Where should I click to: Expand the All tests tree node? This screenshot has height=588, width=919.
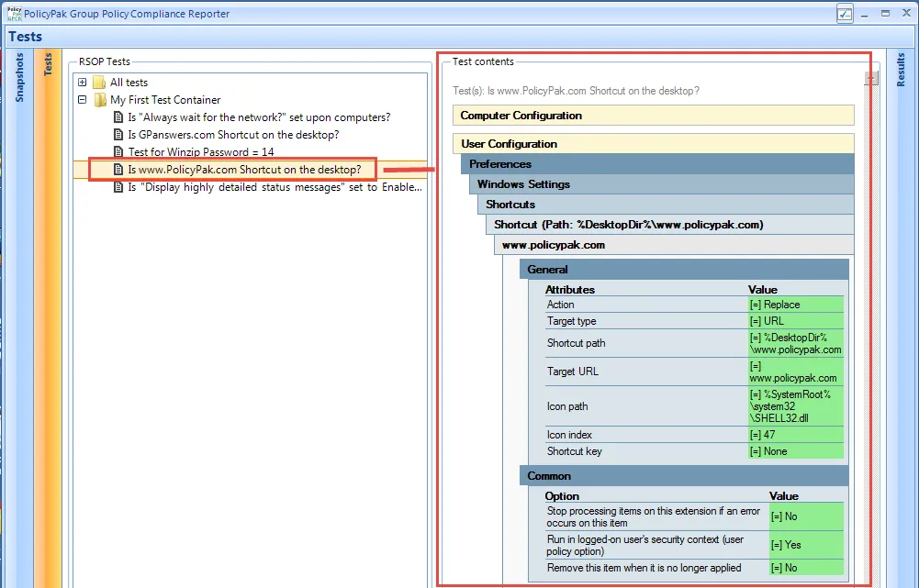pos(83,83)
